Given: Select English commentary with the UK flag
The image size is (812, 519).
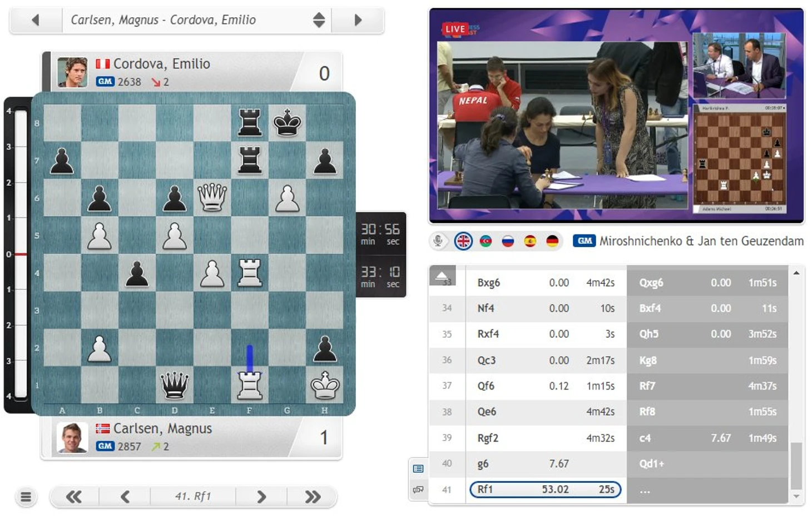Looking at the screenshot, I should (x=463, y=241).
